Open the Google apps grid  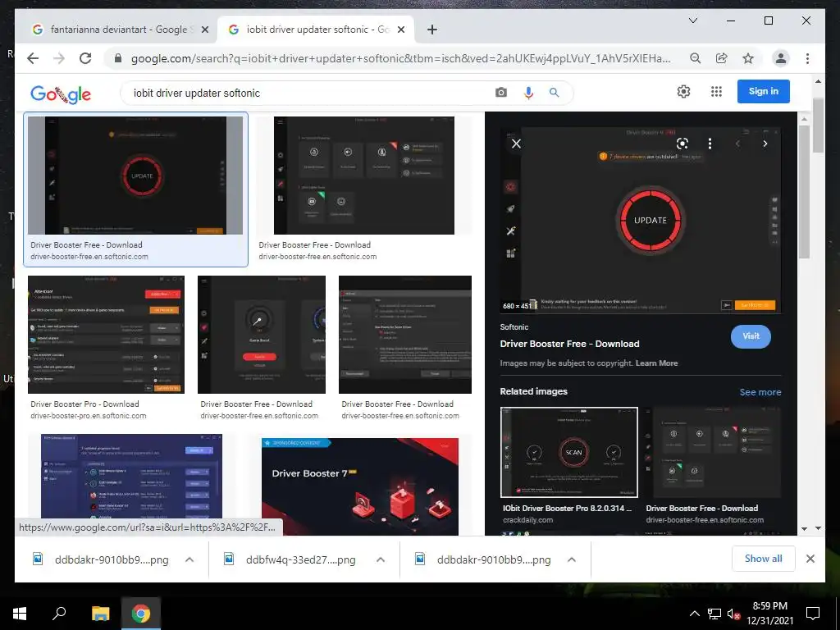[x=716, y=92]
